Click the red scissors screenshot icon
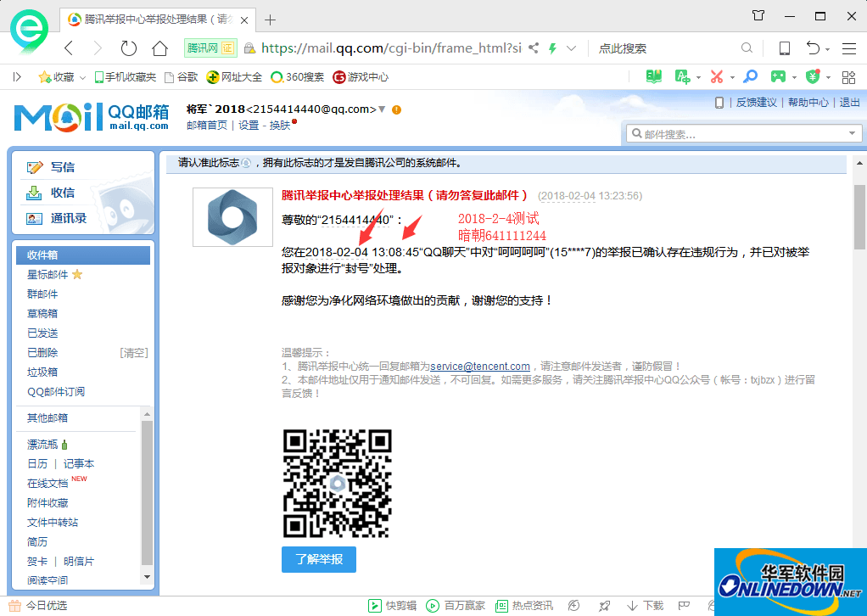 point(717,77)
